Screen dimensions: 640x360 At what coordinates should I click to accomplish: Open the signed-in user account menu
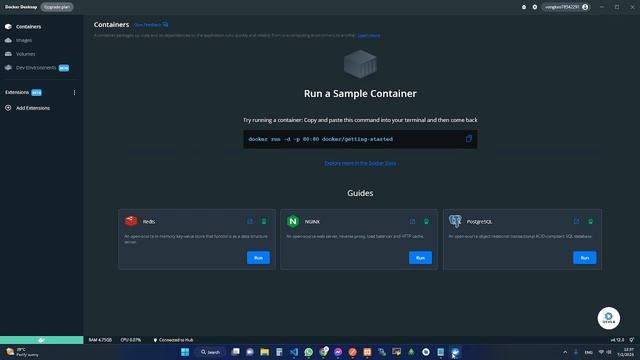[x=566, y=7]
